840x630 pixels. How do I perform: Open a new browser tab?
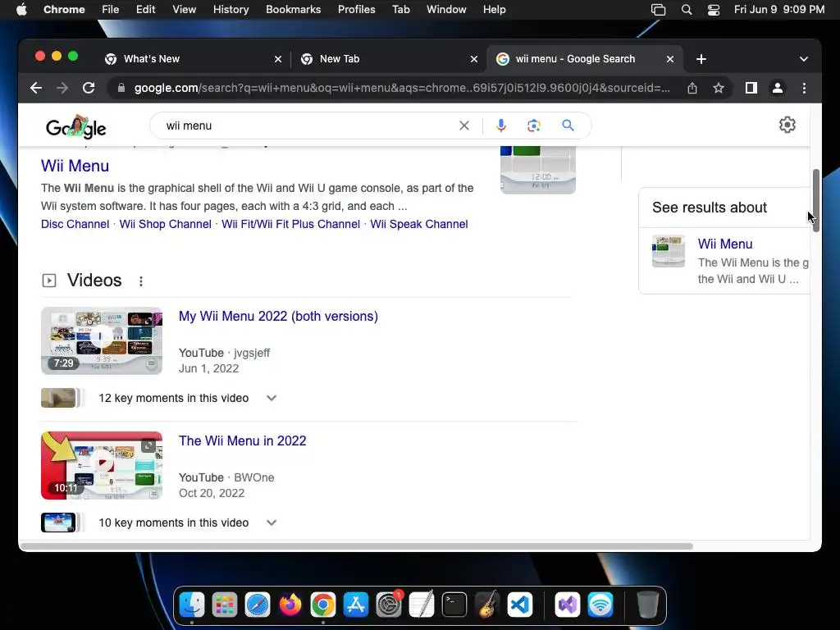coord(701,59)
